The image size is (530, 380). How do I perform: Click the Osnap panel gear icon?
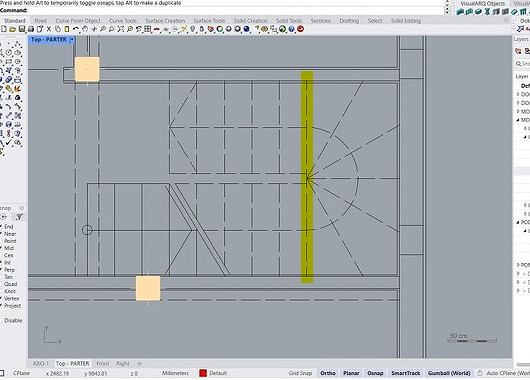point(22,208)
